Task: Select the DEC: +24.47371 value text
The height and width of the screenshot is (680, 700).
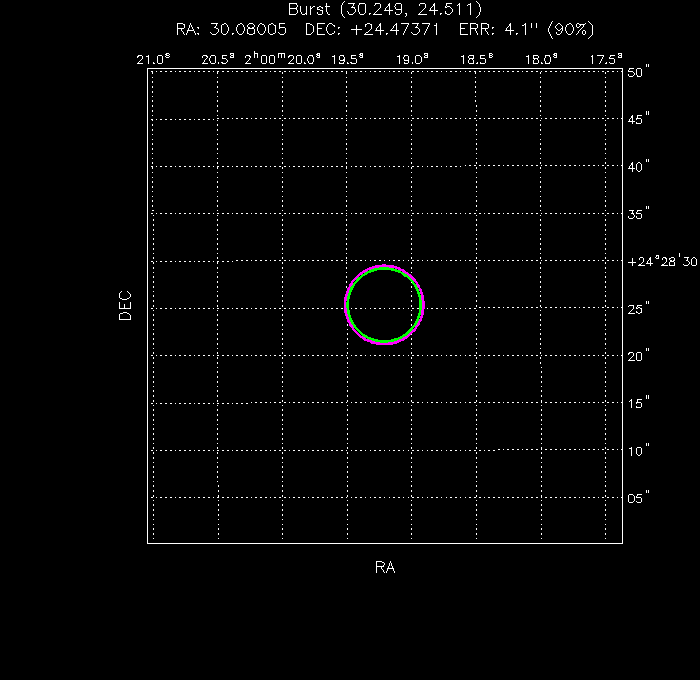Action: click(x=372, y=30)
